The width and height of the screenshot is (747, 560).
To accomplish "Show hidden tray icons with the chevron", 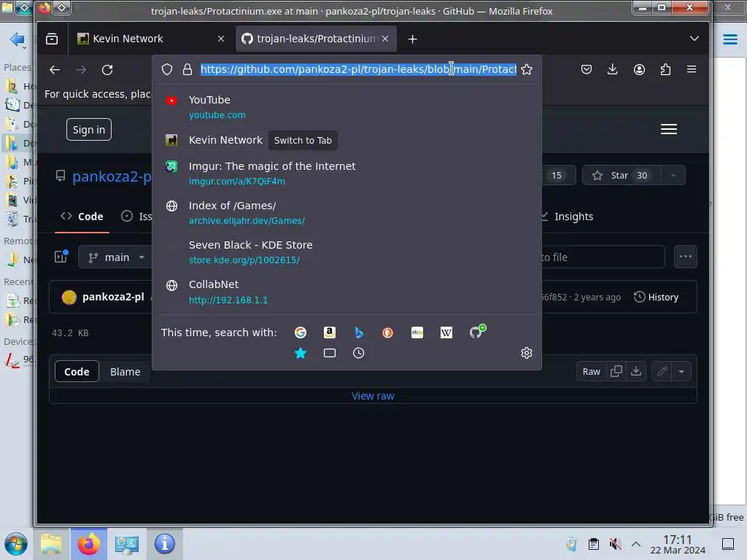I will click(636, 544).
